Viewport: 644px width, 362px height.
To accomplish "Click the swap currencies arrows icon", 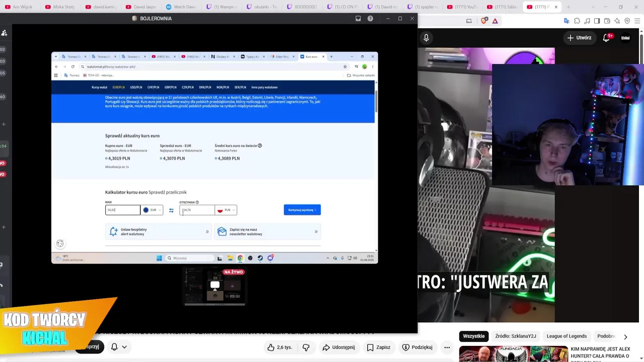I will 171,210.
